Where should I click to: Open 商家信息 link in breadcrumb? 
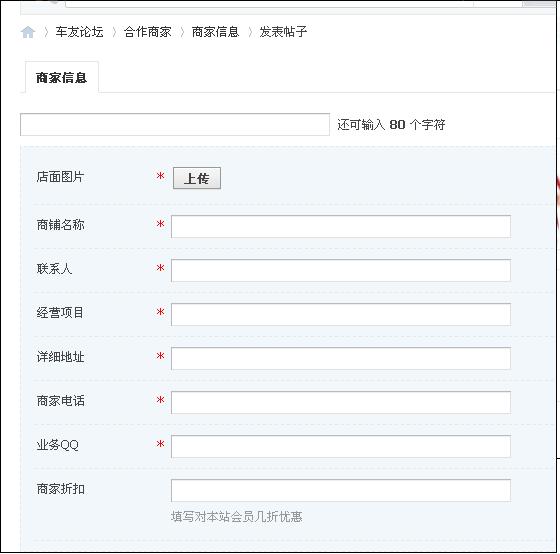click(x=215, y=32)
